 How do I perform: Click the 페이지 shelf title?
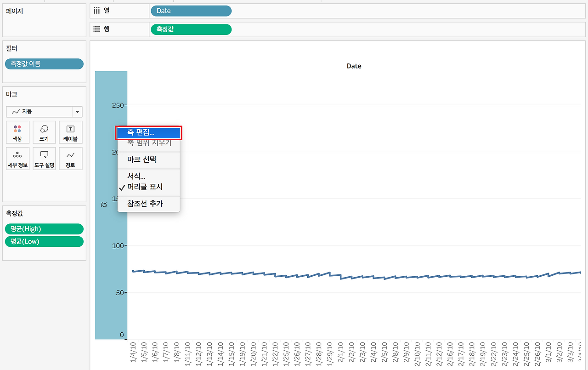(14, 11)
